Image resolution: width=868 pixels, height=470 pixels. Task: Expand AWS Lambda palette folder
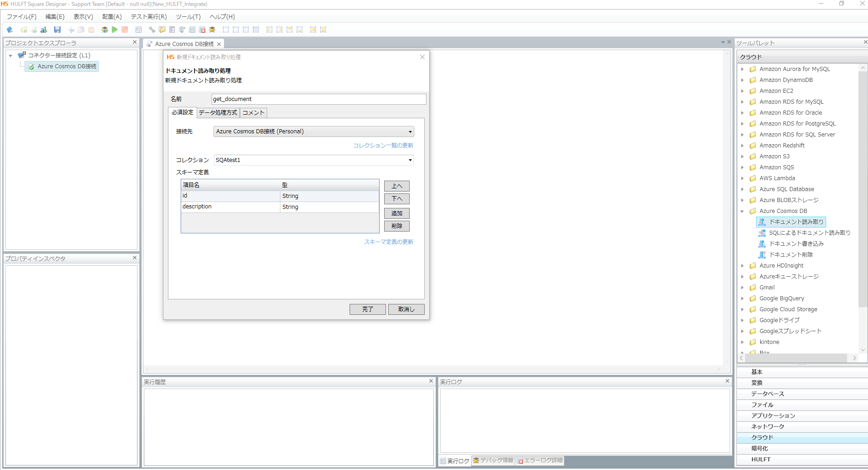[742, 178]
